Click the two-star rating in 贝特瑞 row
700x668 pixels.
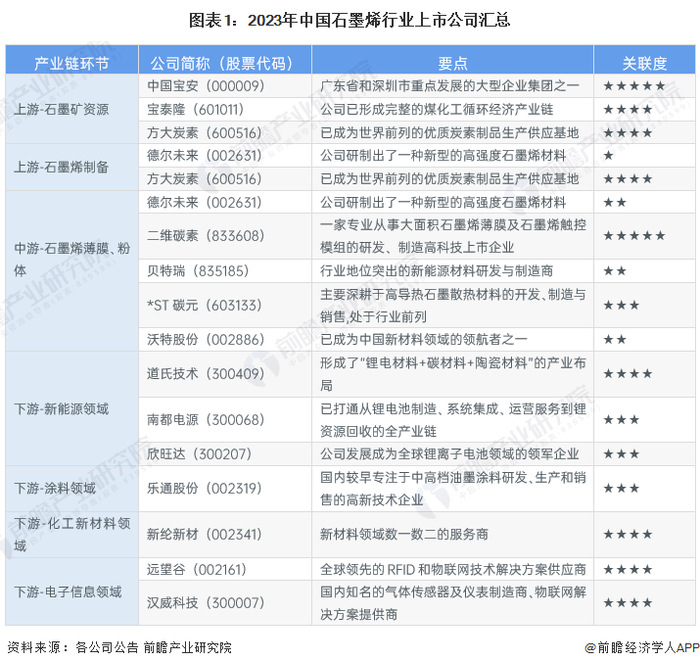pyautogui.click(x=615, y=271)
